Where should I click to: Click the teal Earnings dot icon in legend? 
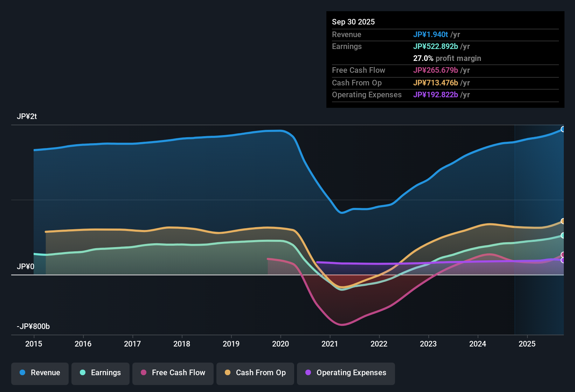(x=83, y=373)
